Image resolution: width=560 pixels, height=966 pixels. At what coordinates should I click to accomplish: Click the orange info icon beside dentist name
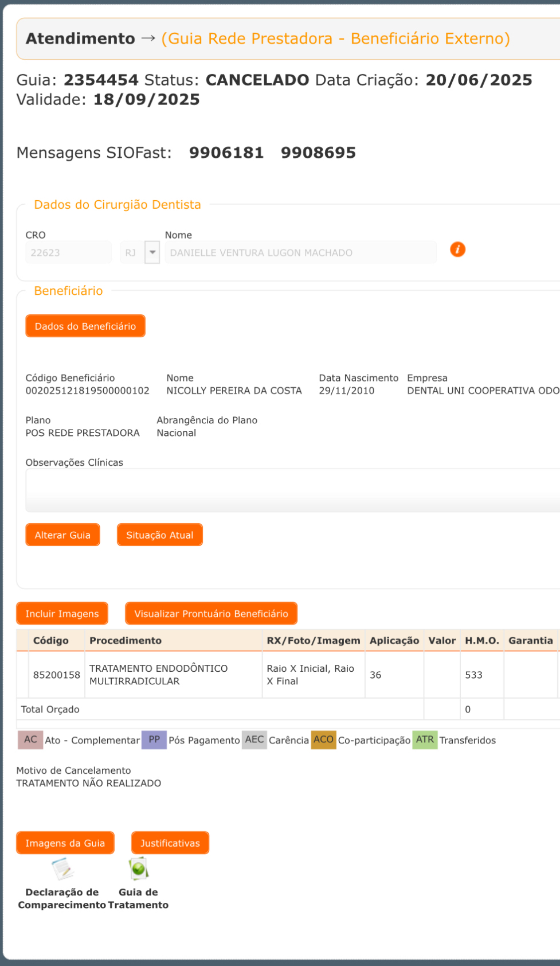pos(457,250)
